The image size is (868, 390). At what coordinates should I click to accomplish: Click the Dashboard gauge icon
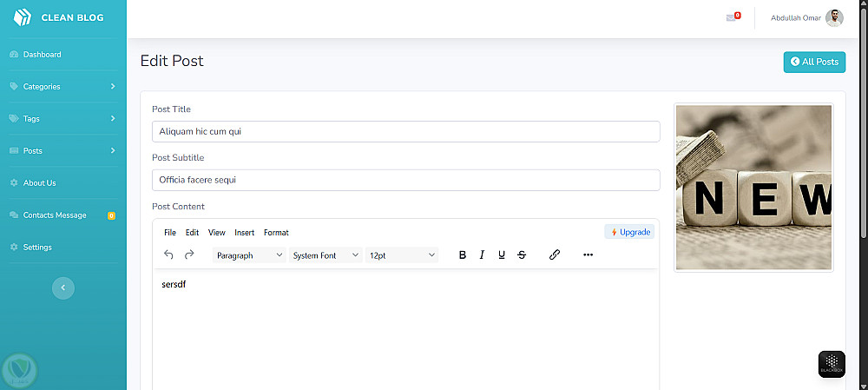click(14, 55)
